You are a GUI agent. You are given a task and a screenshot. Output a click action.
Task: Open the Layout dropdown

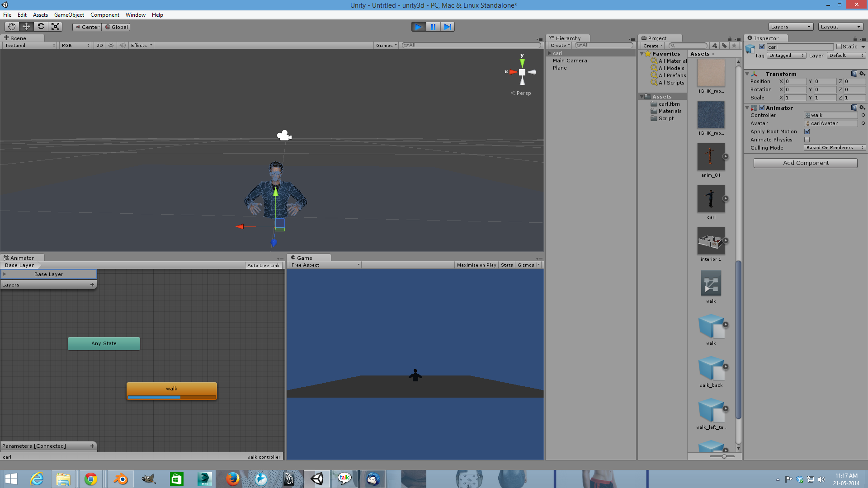coord(840,27)
